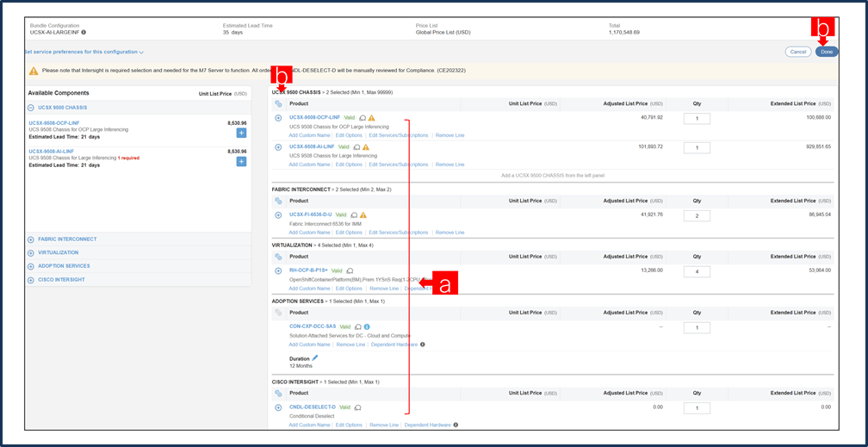Open the service preferences dropdown

(x=84, y=52)
